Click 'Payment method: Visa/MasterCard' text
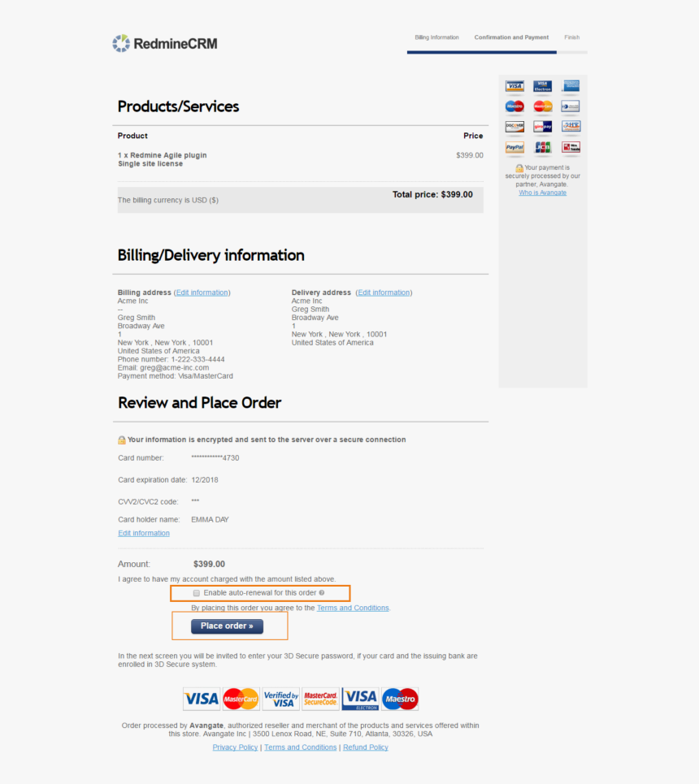 click(x=175, y=376)
